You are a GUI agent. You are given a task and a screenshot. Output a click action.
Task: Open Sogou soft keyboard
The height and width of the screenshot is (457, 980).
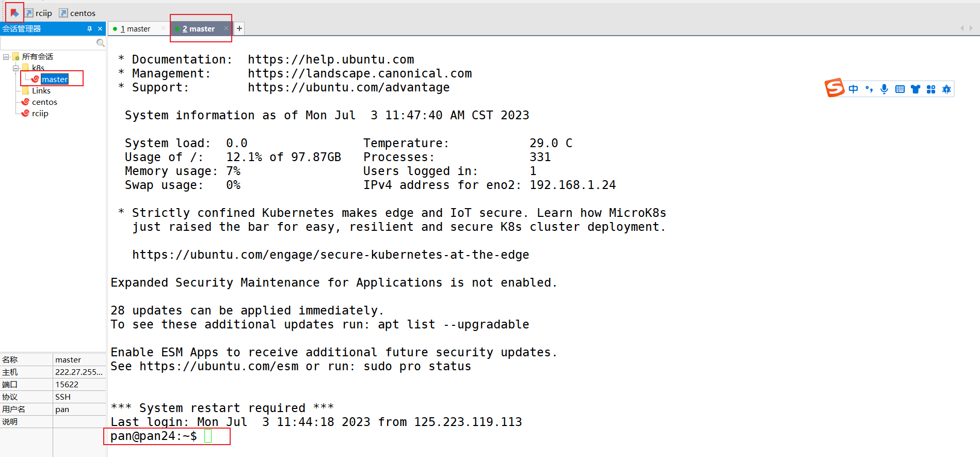click(x=900, y=89)
